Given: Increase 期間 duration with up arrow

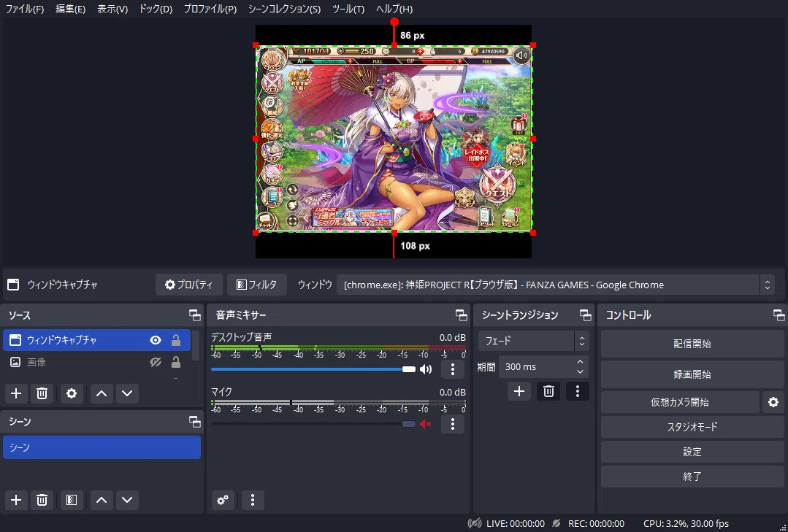Looking at the screenshot, I should coord(580,362).
